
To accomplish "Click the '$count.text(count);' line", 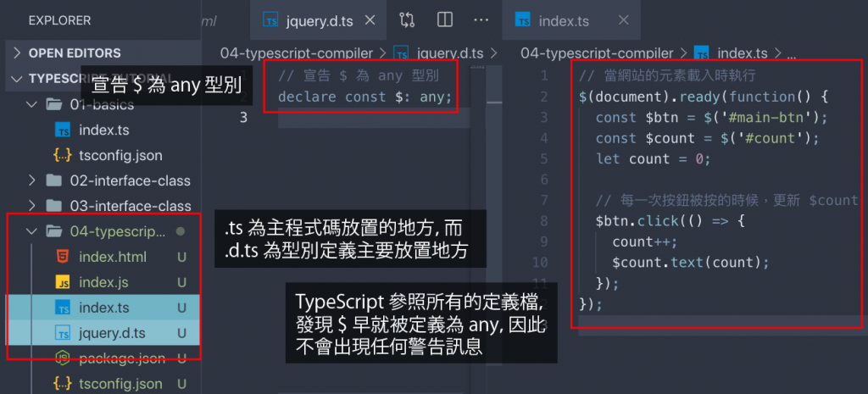I will (690, 262).
